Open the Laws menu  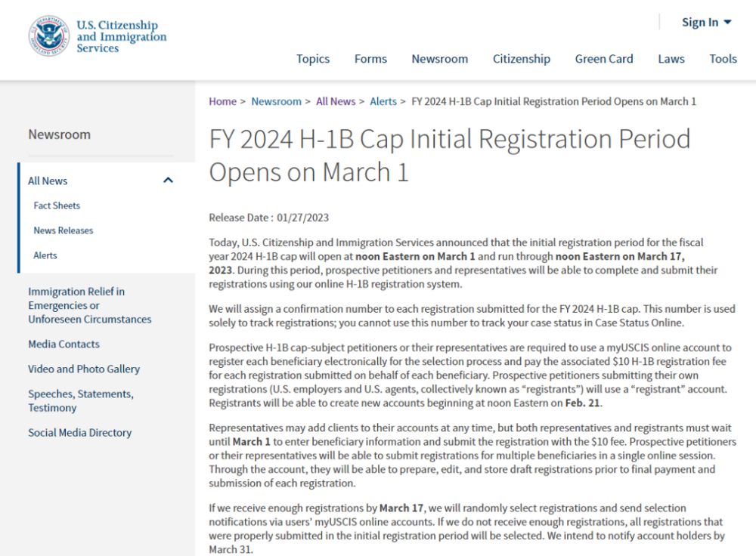point(671,59)
